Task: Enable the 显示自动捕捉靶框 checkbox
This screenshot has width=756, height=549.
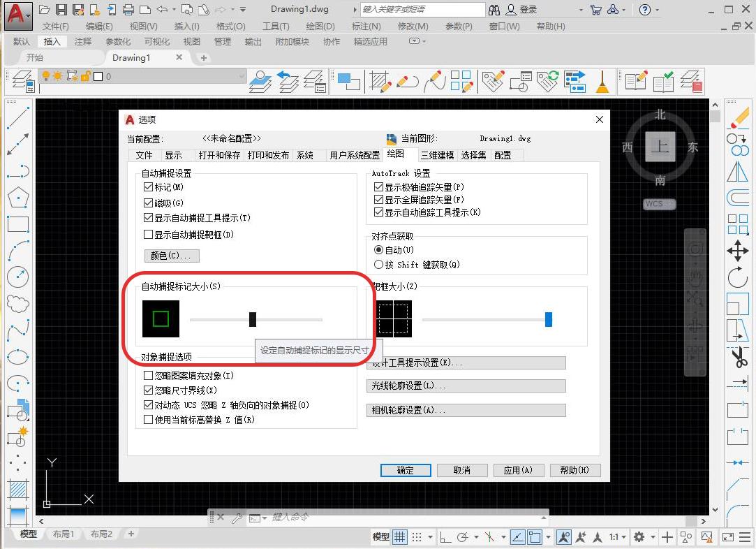Action: tap(149, 234)
